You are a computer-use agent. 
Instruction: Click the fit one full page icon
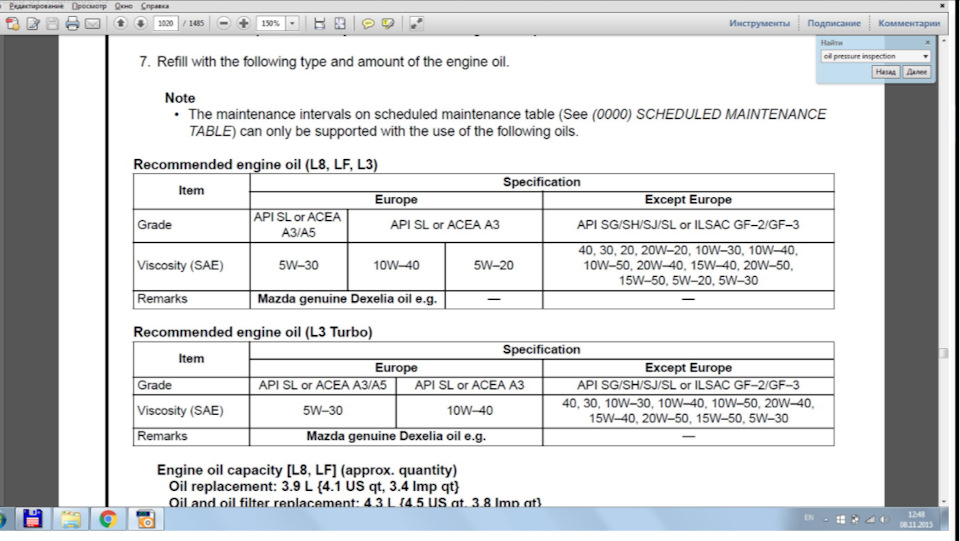pos(340,23)
